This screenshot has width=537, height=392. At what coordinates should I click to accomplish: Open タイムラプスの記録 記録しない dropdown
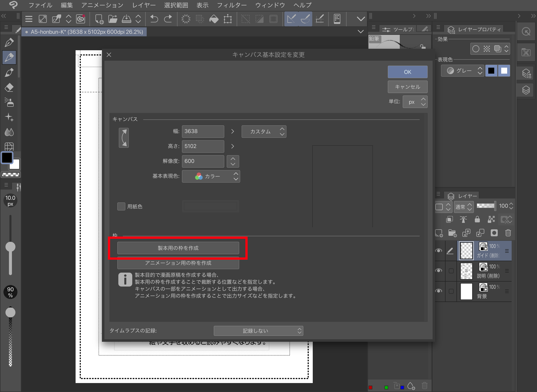tap(258, 331)
